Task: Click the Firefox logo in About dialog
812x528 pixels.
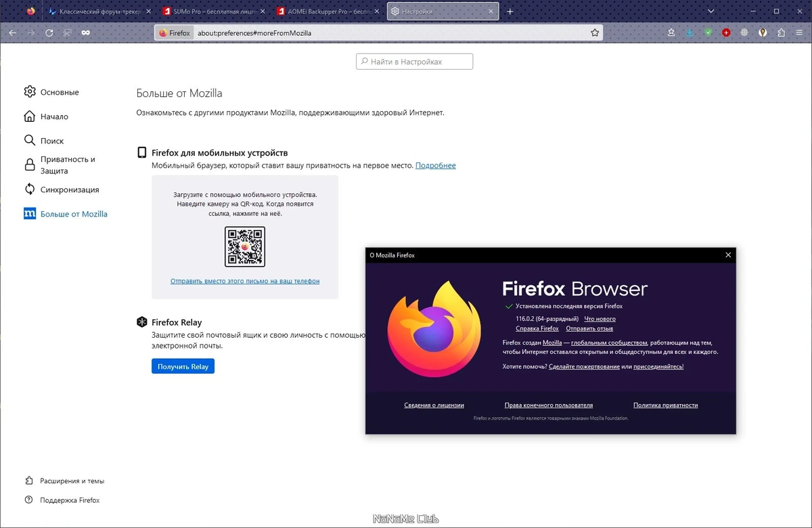Action: click(x=434, y=330)
